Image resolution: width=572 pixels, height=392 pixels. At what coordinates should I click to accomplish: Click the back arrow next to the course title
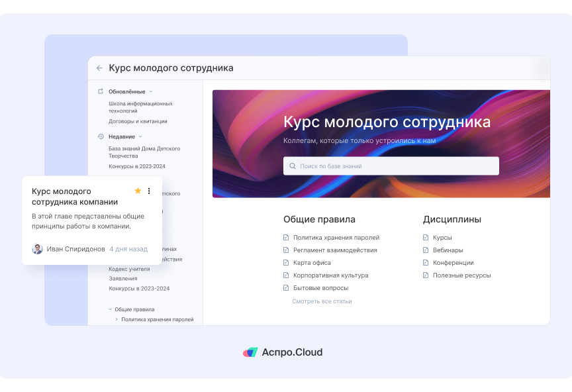[100, 68]
